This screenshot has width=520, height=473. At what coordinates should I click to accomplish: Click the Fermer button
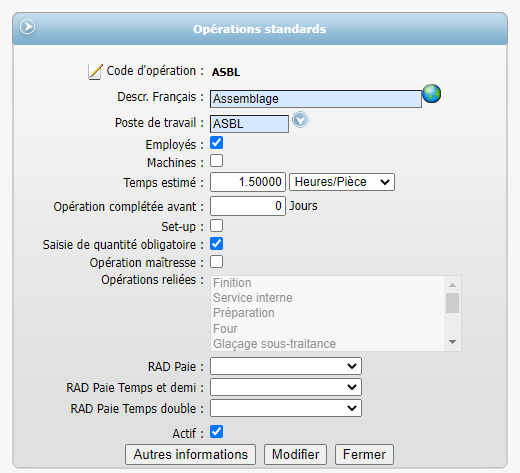364,454
